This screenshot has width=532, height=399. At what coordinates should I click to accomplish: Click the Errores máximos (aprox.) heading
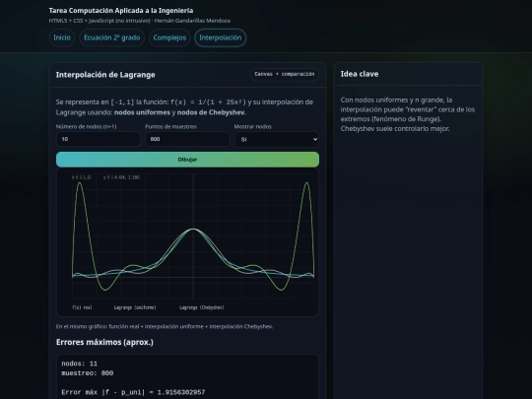pos(104,342)
